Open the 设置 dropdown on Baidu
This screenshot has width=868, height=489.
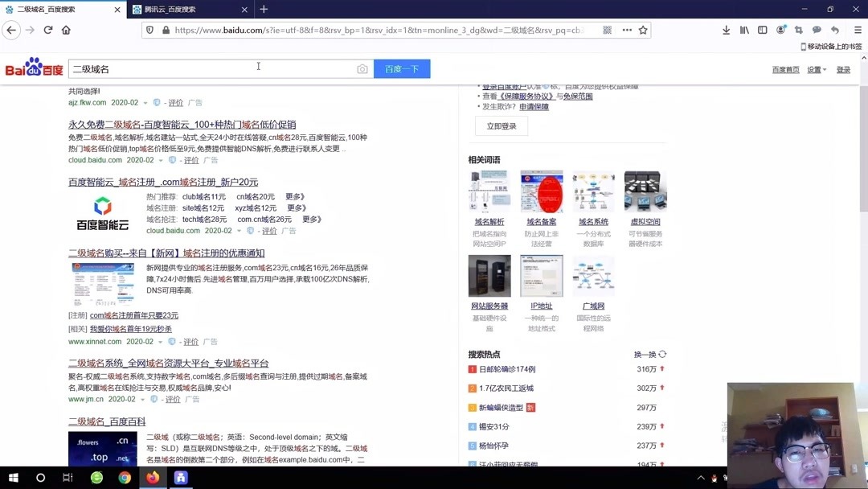pyautogui.click(x=814, y=69)
